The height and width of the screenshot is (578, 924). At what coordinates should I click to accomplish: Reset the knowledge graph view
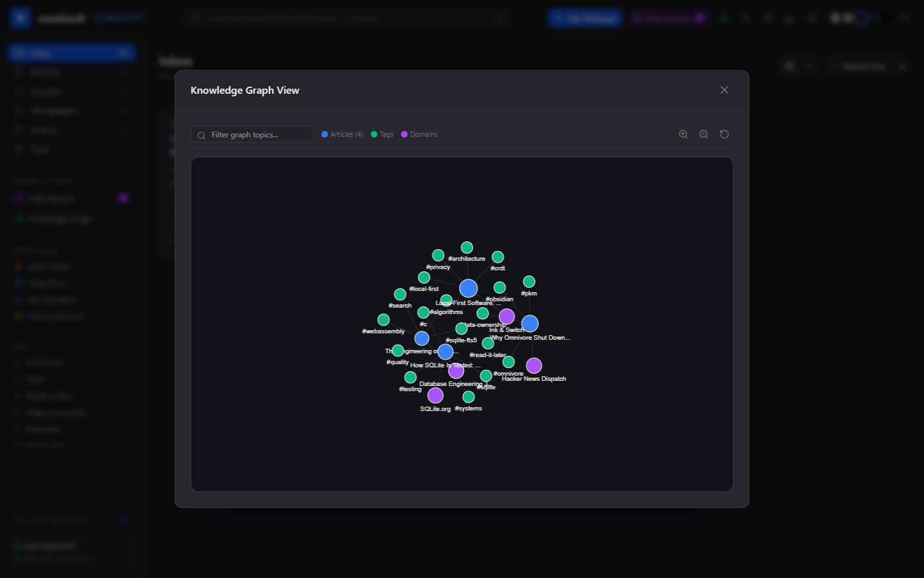point(724,134)
